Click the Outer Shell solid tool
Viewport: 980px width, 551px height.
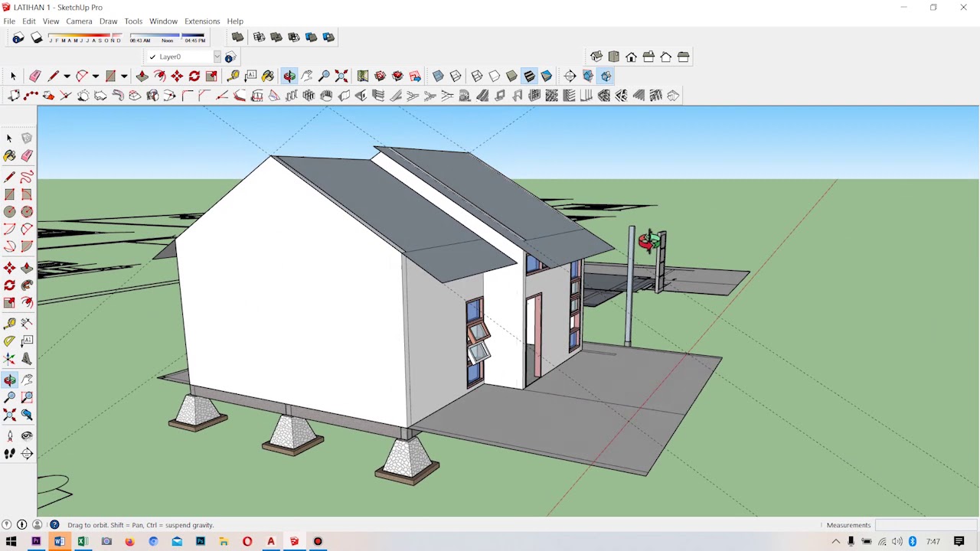coord(237,37)
